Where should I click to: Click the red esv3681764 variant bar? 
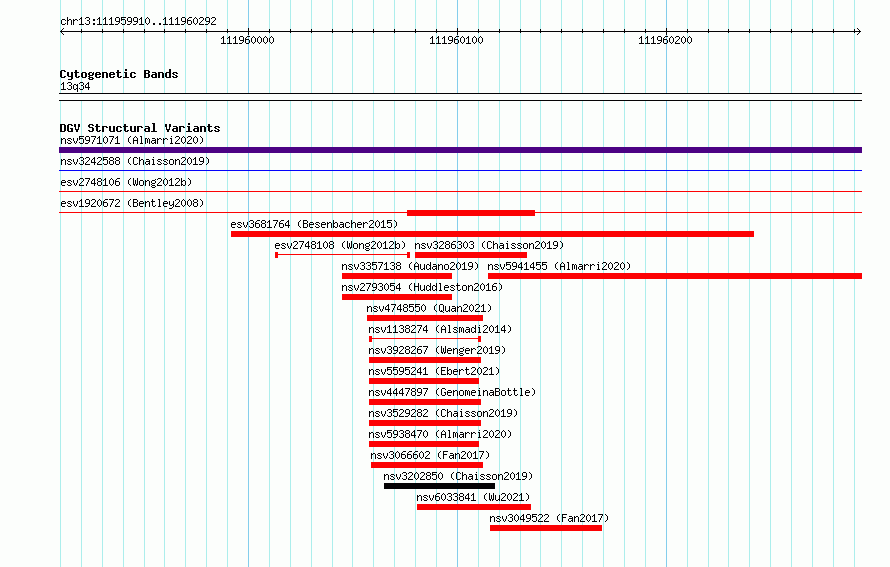492,234
